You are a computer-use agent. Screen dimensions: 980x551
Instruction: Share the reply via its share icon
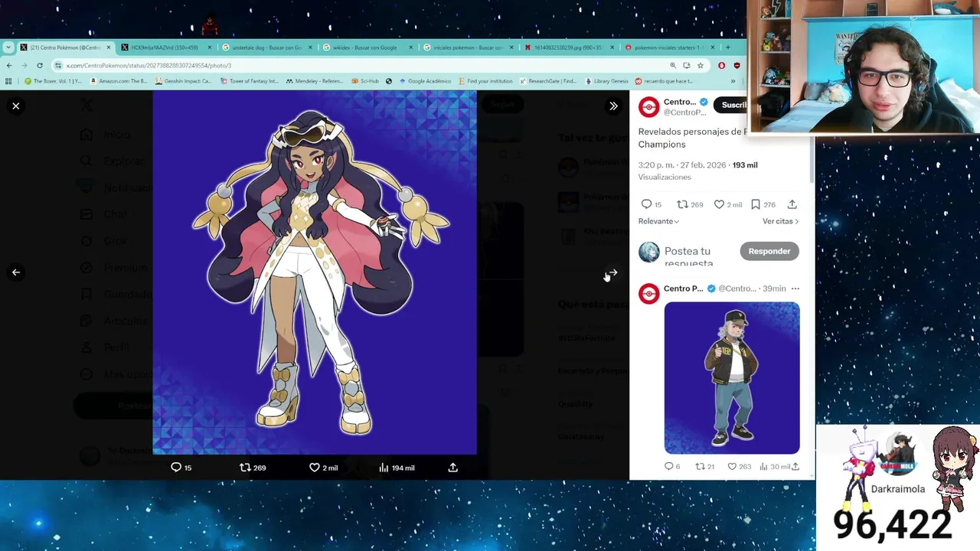click(x=795, y=466)
